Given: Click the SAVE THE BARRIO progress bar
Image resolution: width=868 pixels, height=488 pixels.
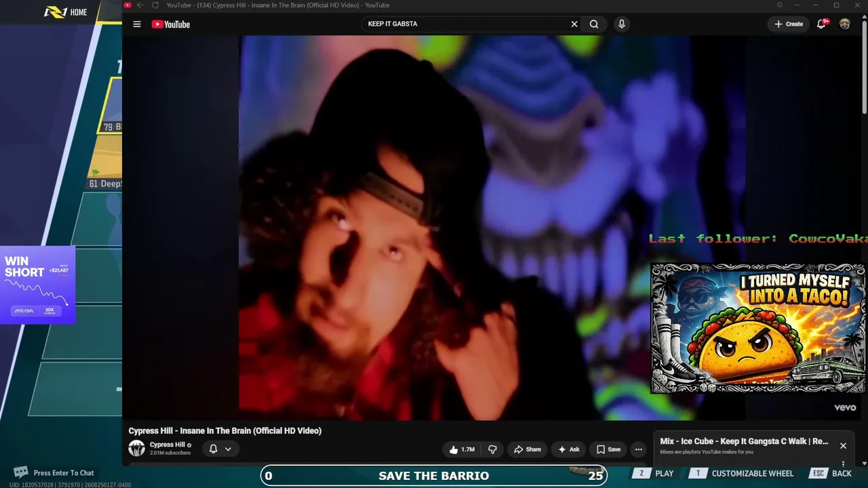Looking at the screenshot, I should pos(434,476).
